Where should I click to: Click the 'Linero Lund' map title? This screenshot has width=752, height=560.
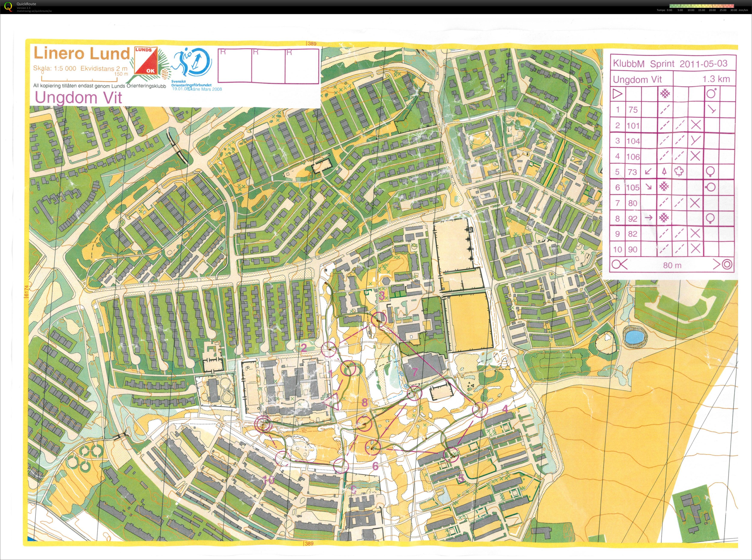pos(82,53)
